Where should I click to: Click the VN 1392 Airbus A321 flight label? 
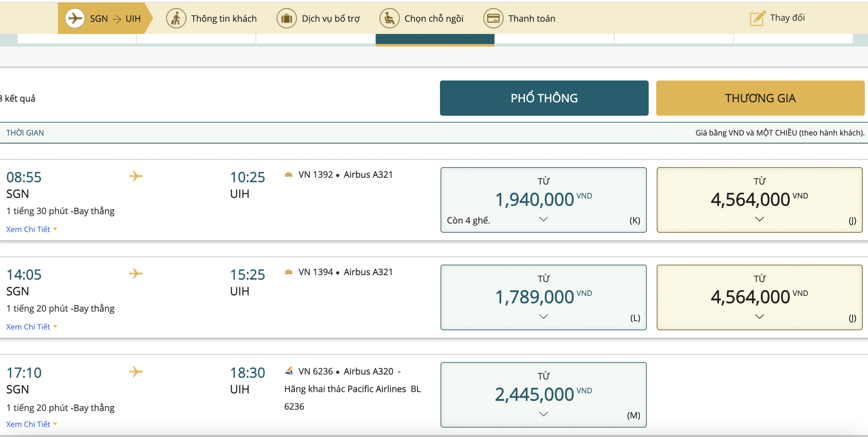tap(345, 174)
